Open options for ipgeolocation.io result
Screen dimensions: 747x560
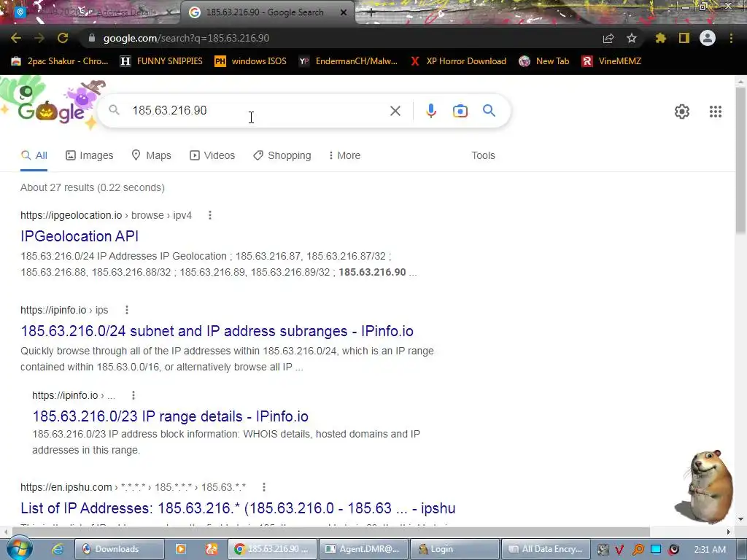(209, 215)
